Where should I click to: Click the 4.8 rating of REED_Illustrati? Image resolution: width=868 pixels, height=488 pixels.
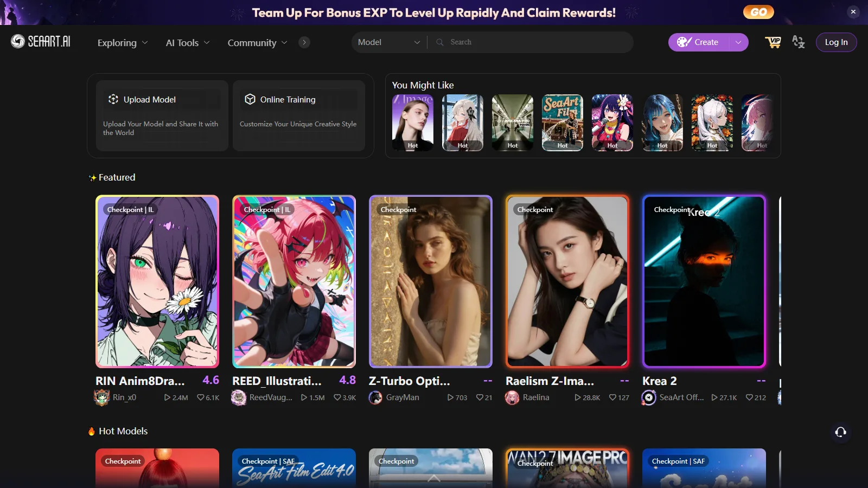(348, 380)
